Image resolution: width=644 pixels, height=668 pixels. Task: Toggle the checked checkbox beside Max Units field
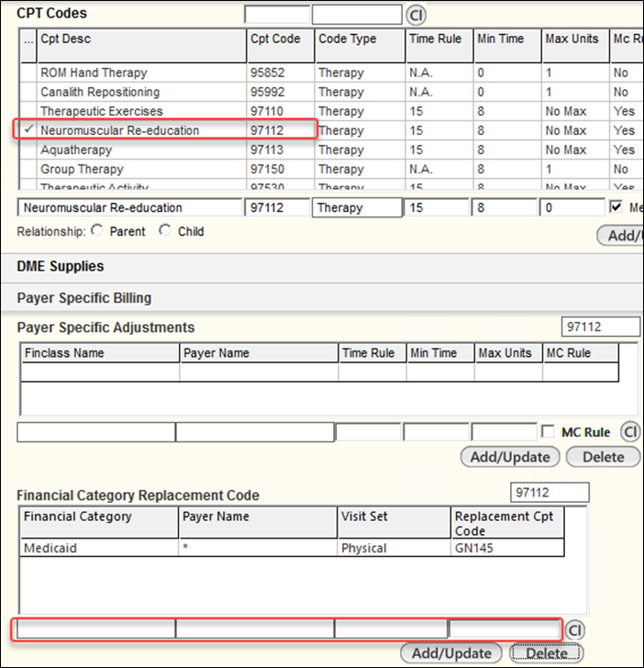616,207
